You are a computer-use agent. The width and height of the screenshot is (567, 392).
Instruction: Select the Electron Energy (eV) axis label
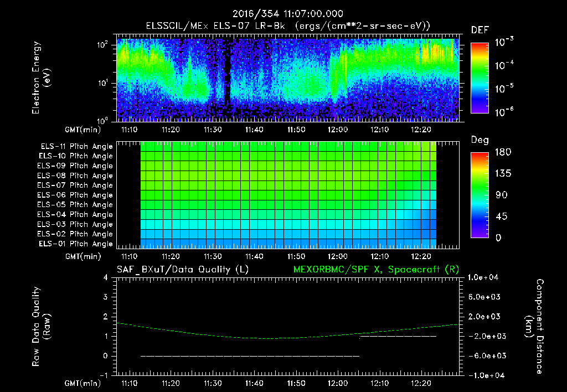point(41,78)
